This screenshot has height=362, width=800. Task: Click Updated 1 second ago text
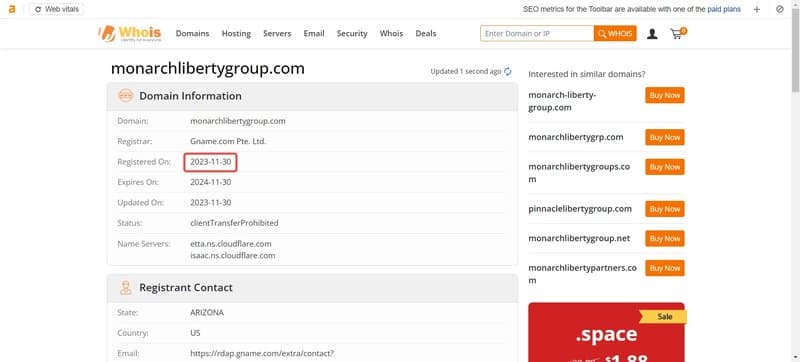tap(466, 71)
